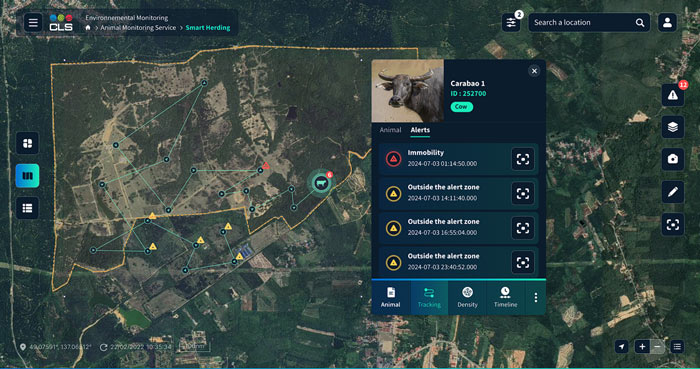
Task: Select the dashboard grid view icon
Action: (28, 143)
